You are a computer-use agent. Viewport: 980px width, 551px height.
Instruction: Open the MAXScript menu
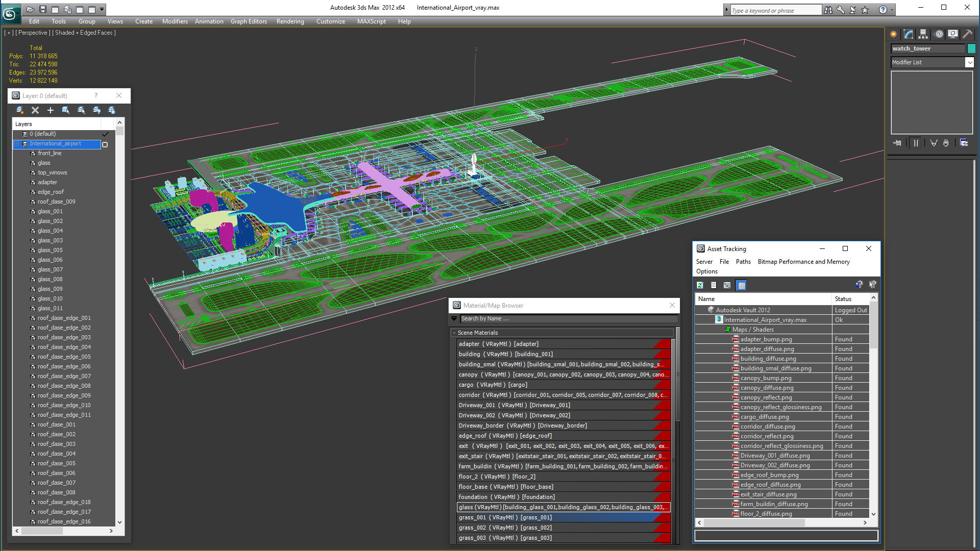(x=372, y=21)
